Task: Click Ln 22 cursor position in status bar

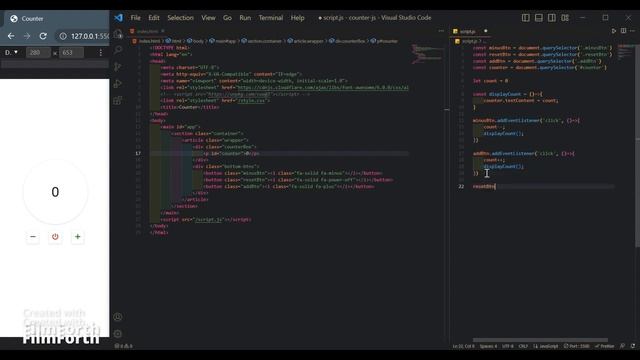Action: coord(463,346)
